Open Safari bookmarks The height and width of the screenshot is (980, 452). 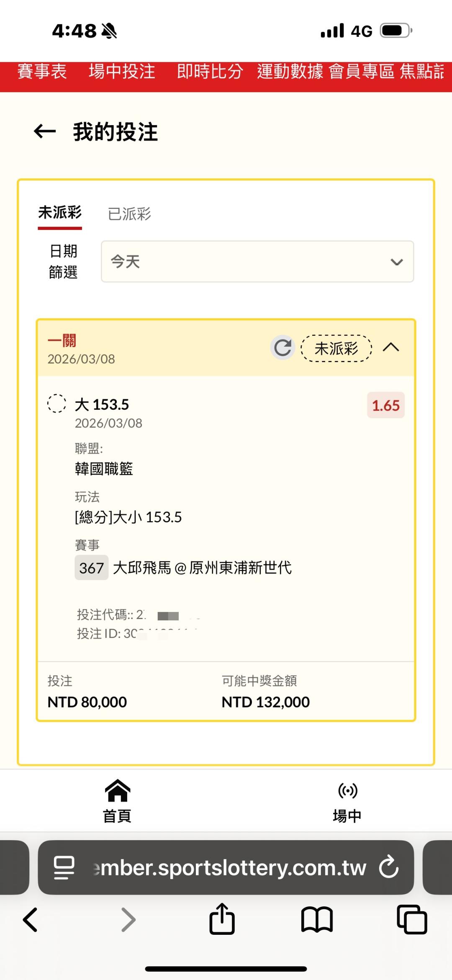pyautogui.click(x=317, y=920)
